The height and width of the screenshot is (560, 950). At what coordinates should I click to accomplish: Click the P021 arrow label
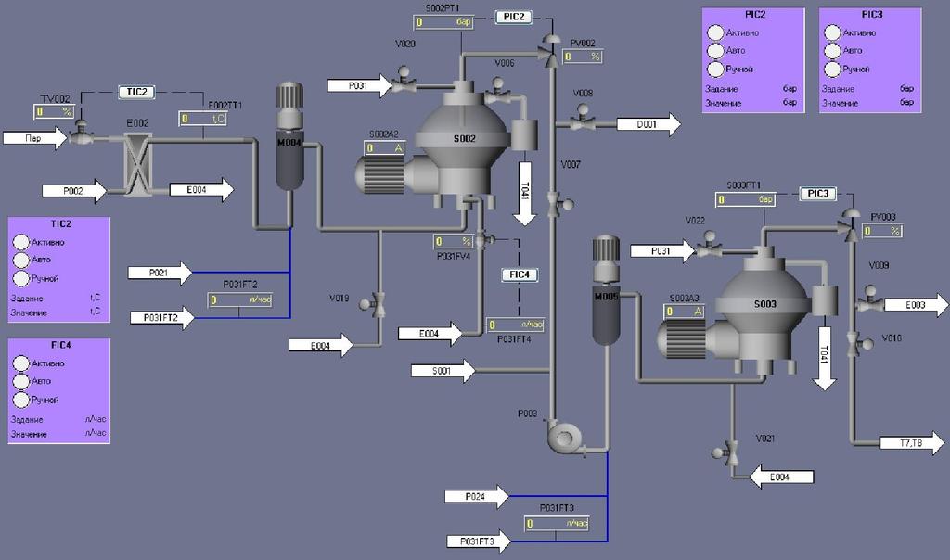[x=160, y=273]
